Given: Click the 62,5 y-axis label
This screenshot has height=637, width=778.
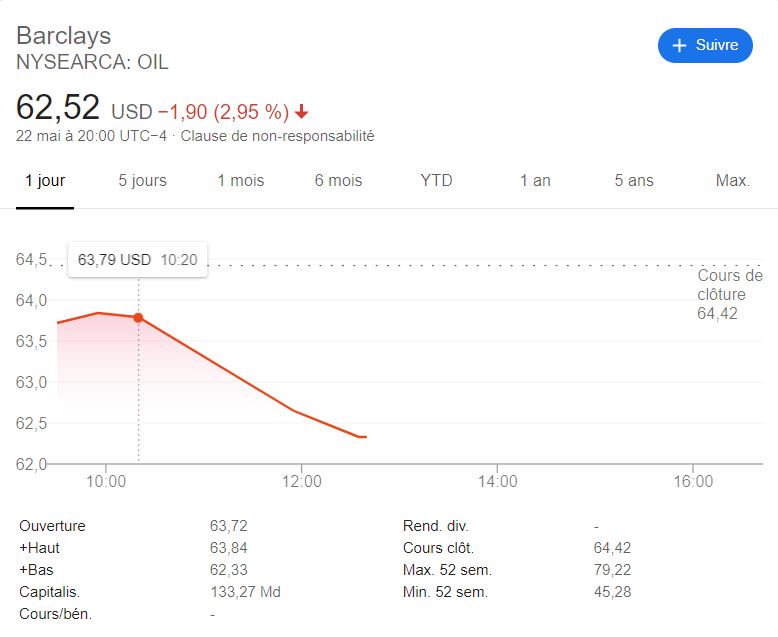Looking at the screenshot, I should coord(31,423).
